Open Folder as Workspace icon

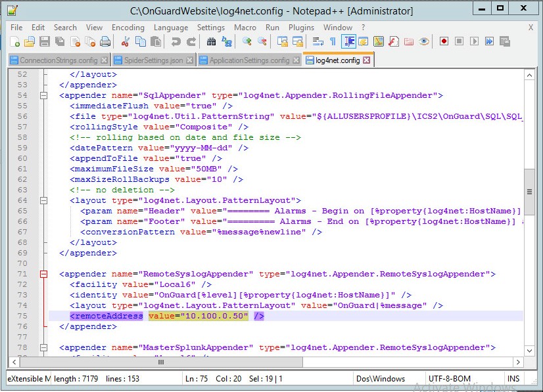[x=409, y=41]
